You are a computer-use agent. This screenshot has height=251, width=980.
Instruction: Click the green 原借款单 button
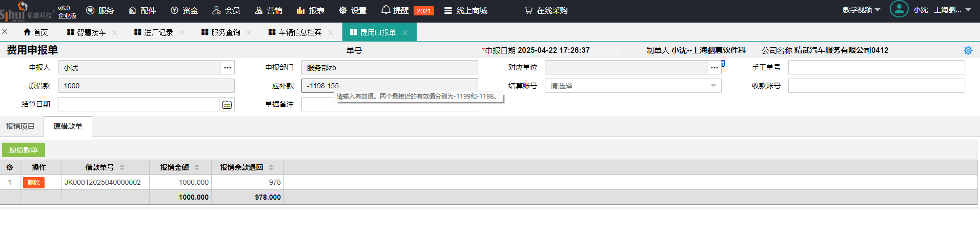point(24,150)
